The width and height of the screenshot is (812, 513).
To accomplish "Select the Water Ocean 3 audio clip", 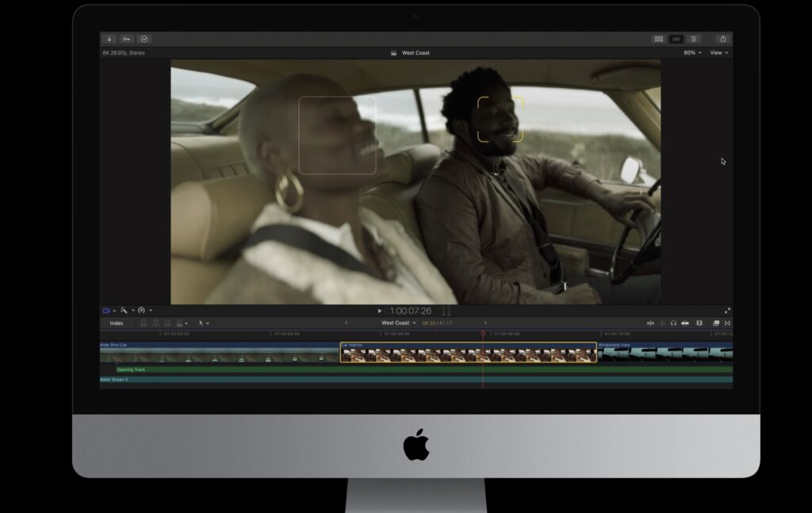I will pyautogui.click(x=416, y=380).
